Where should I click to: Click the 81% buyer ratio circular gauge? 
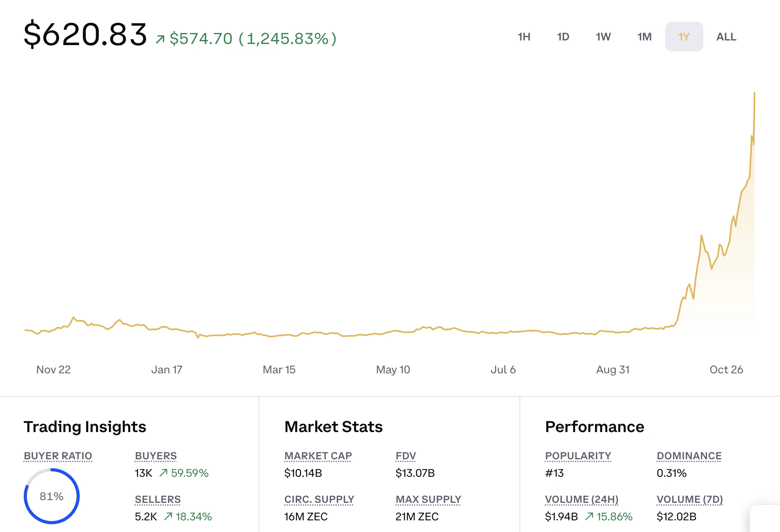point(51,496)
